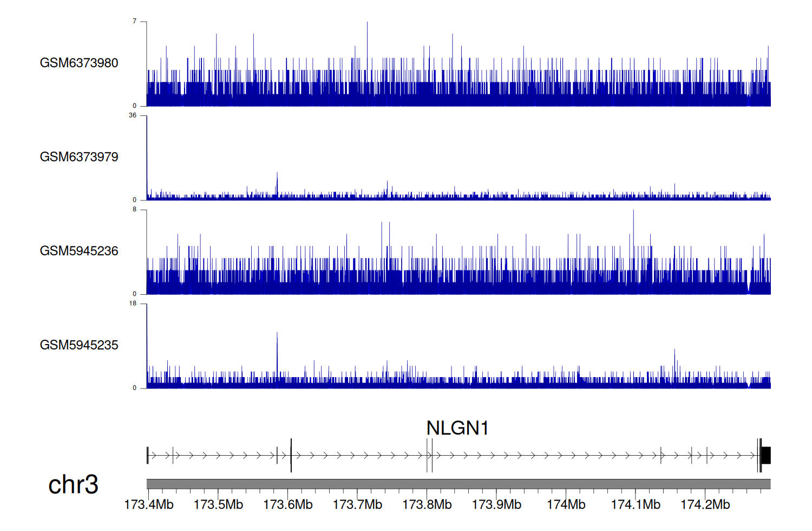Select the GSM5945235 track name
The height and width of the screenshot is (531, 812).
click(x=79, y=345)
